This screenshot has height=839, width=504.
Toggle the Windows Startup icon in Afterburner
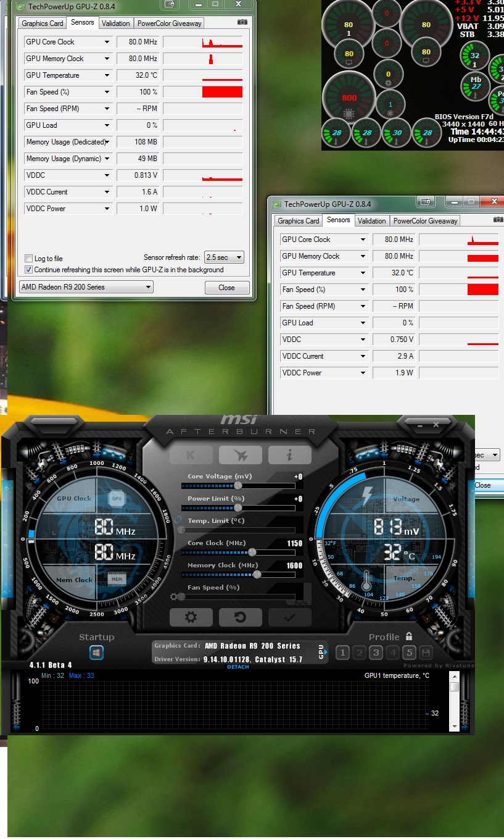click(97, 653)
